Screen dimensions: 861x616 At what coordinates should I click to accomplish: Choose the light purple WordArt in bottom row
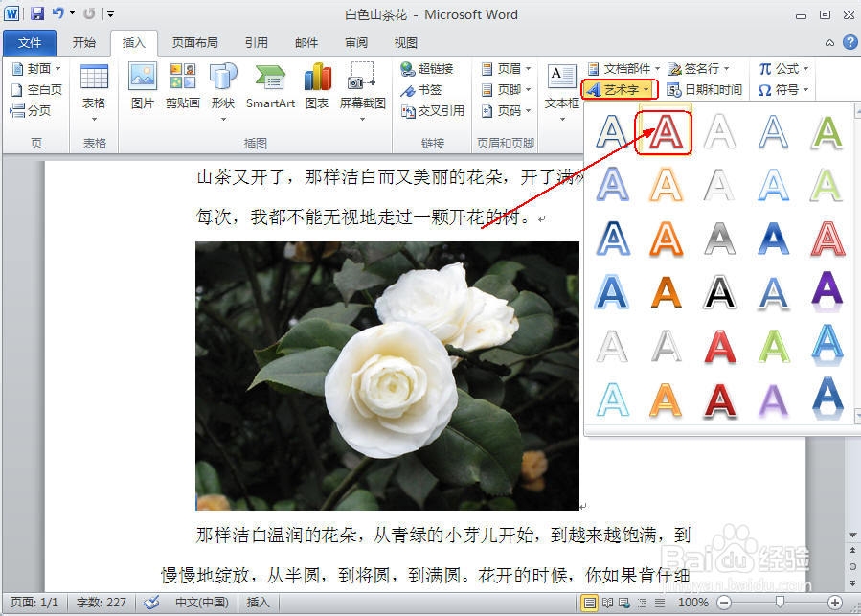773,399
